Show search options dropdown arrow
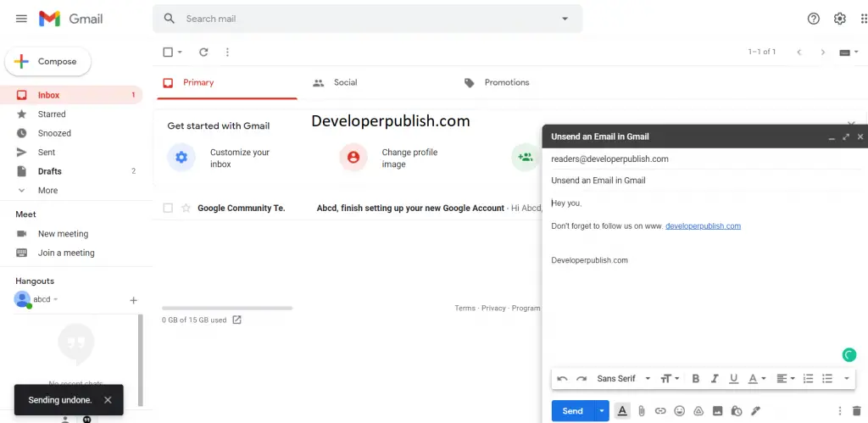The image size is (868, 423). pyautogui.click(x=565, y=19)
